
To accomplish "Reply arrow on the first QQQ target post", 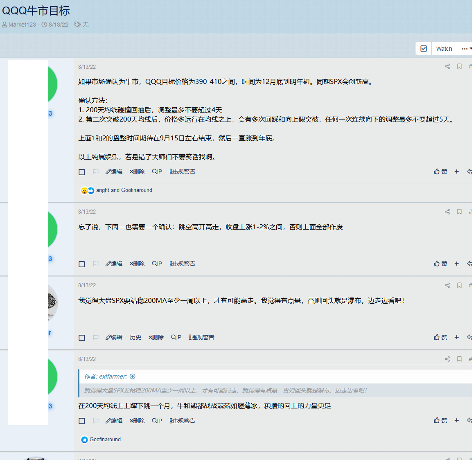I will point(469,171).
